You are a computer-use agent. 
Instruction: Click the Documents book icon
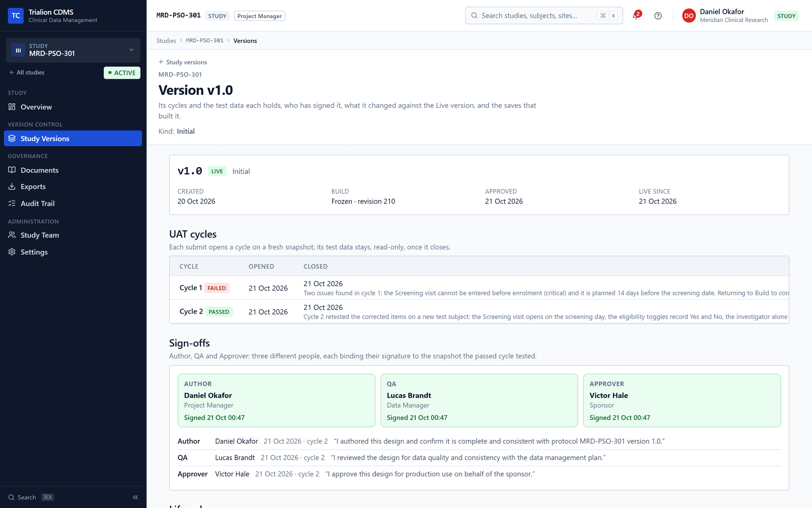12,170
